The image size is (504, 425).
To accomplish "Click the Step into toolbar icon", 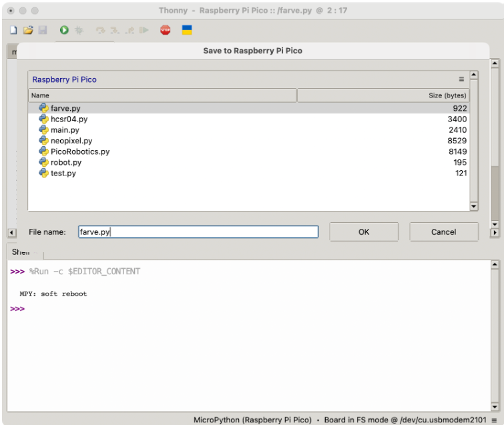I will pos(115,30).
